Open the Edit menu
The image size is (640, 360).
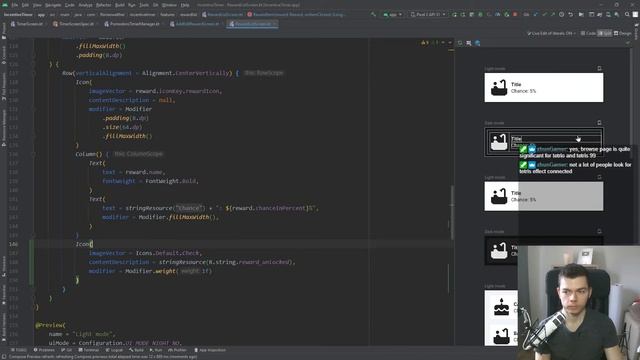pyautogui.click(x=25, y=5)
